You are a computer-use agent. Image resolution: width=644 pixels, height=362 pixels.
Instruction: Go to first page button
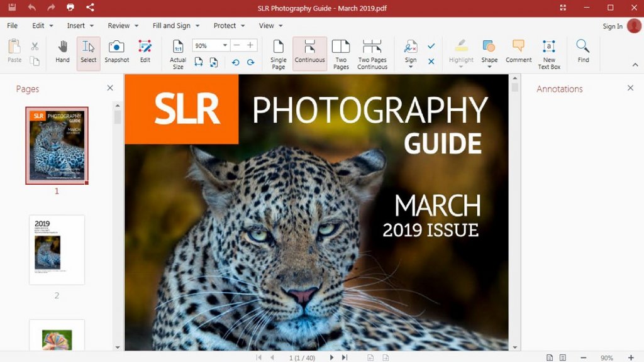[x=258, y=358]
